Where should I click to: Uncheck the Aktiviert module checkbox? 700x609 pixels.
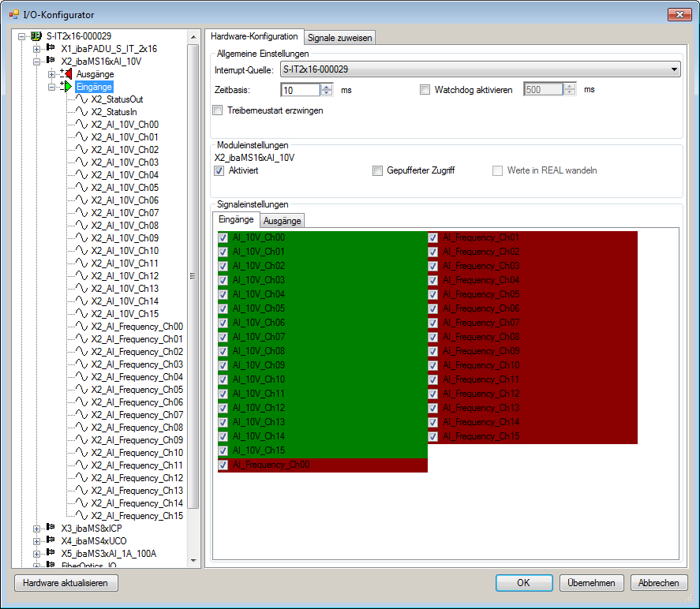point(219,170)
